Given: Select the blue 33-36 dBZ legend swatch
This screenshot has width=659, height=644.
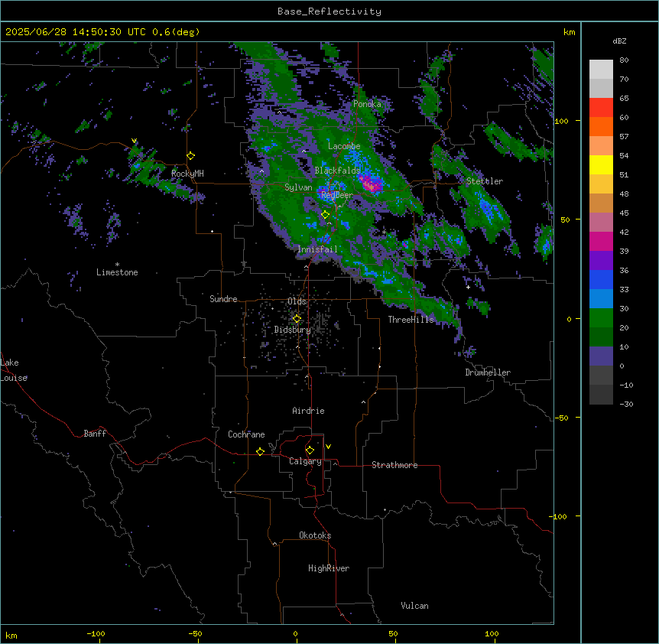Looking at the screenshot, I should coord(601,279).
